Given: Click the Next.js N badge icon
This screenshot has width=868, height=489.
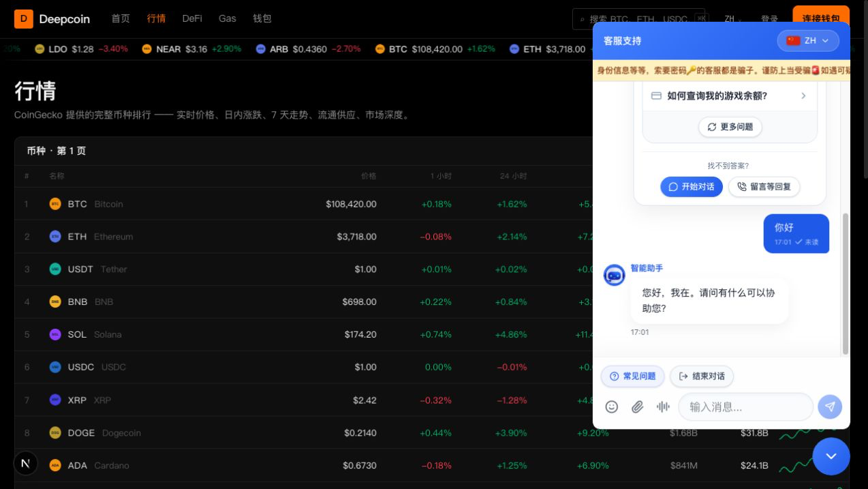Looking at the screenshot, I should point(25,463).
